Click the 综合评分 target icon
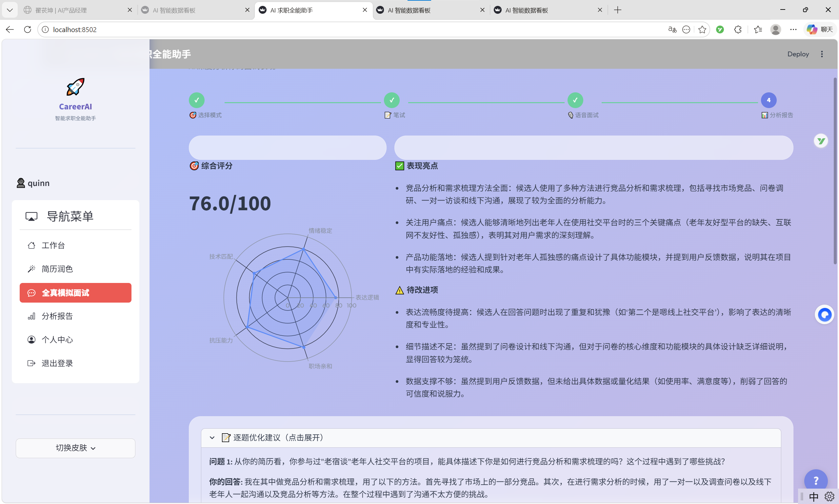Viewport: 839px width, 504px height. point(193,166)
